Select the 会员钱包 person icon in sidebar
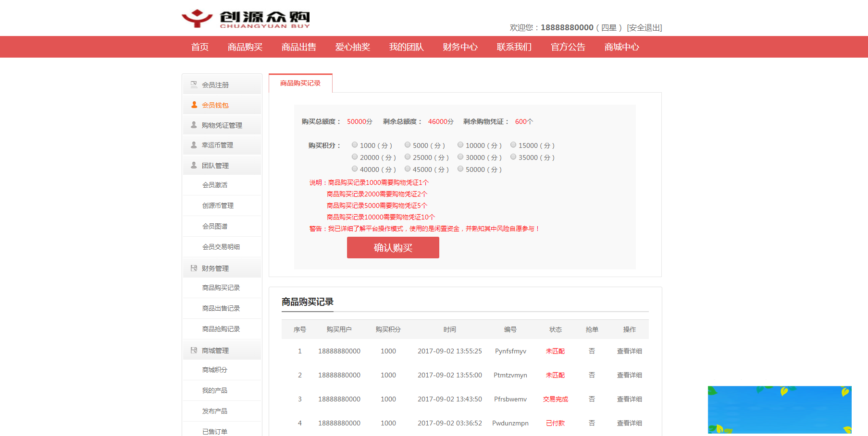The height and width of the screenshot is (436, 868). tap(194, 104)
